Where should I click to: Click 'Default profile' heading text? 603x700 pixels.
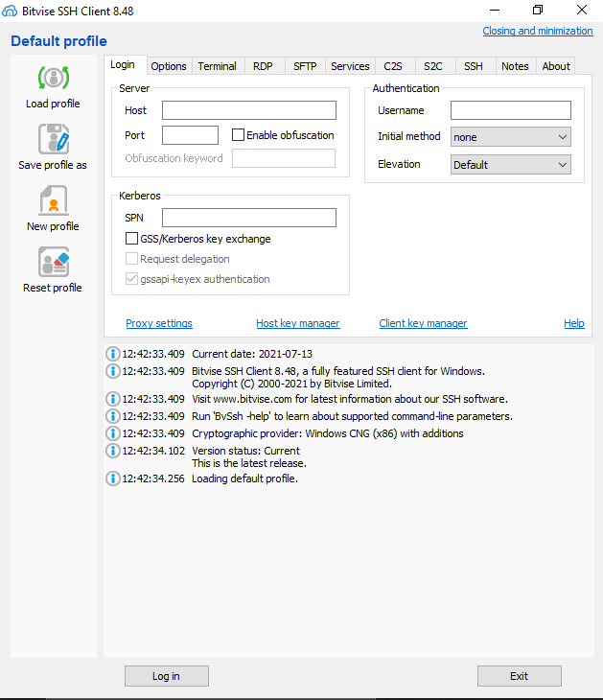[x=58, y=41]
